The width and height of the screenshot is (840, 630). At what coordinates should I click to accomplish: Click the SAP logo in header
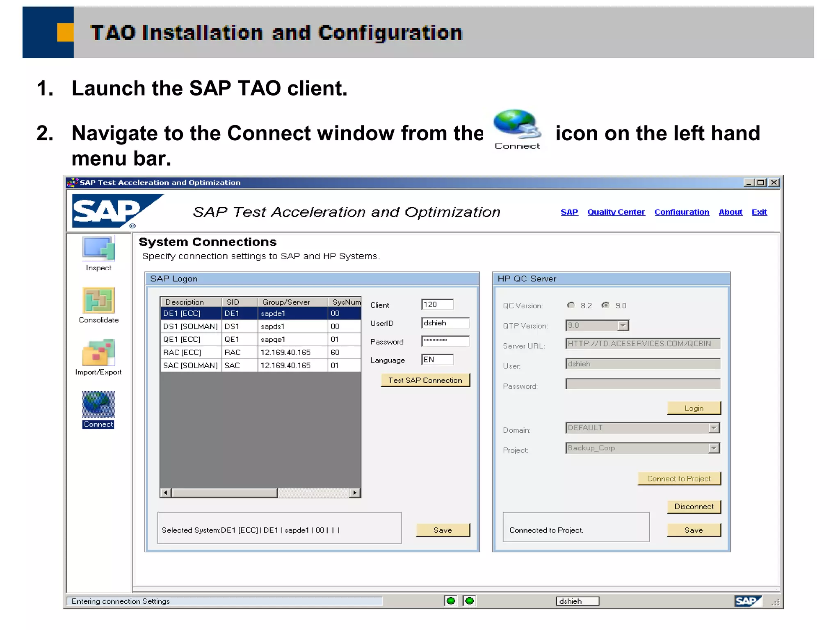pos(118,211)
